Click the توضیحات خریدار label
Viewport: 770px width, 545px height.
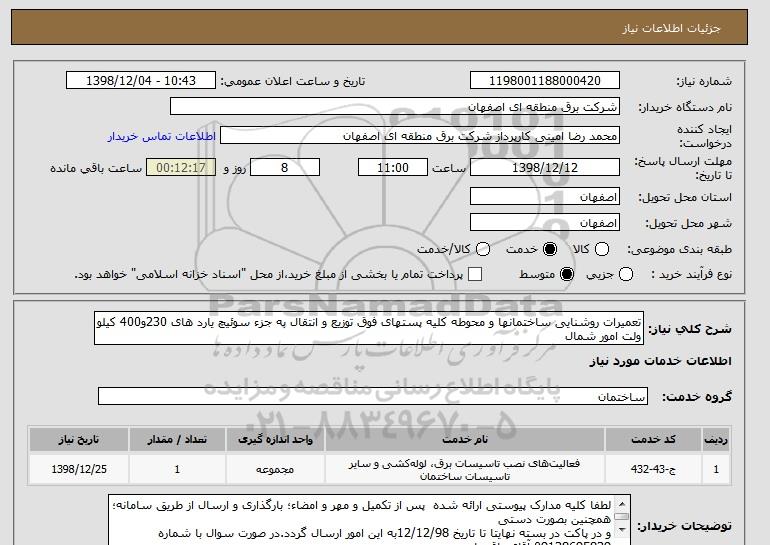tap(685, 526)
